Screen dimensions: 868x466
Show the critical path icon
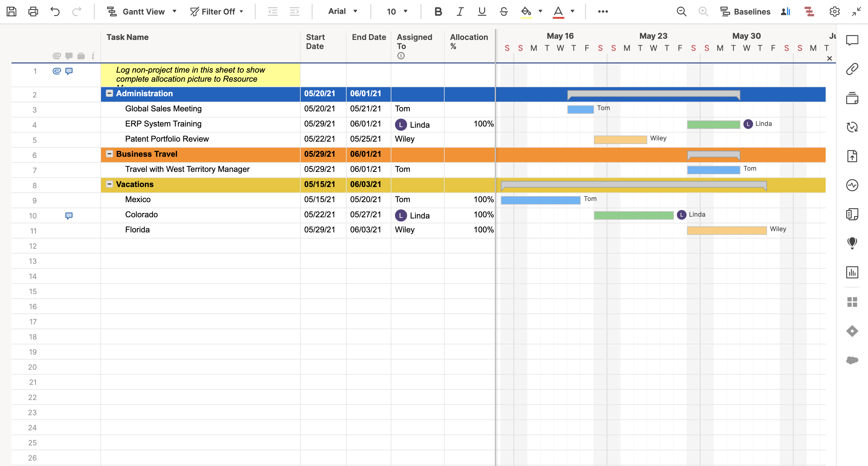pyautogui.click(x=809, y=11)
